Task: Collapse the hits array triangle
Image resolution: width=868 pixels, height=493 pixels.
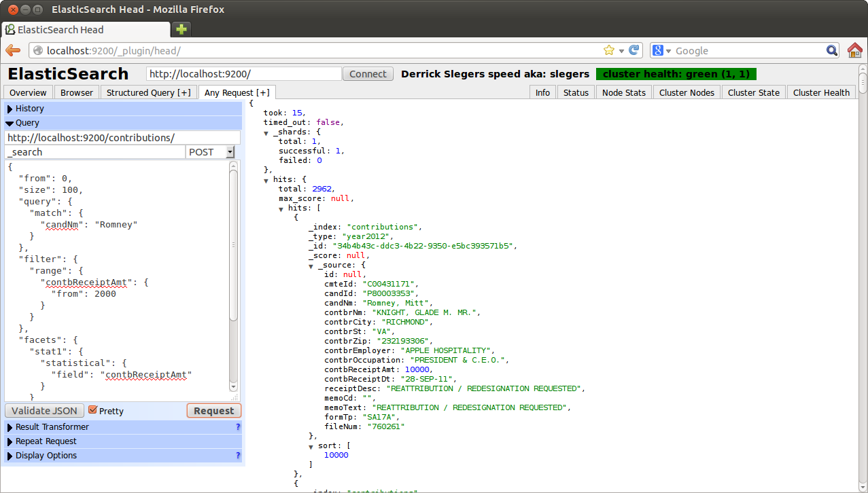Action: [281, 209]
